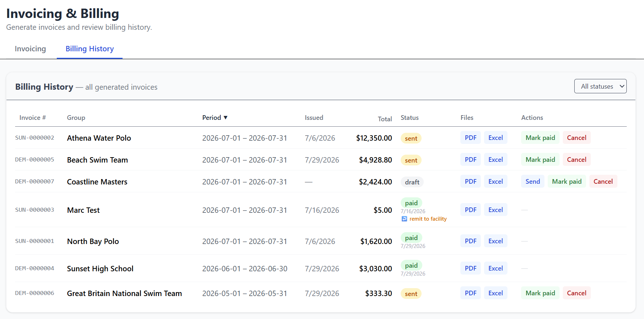Select invoice number DEM-0000004
Viewport: 644px width, 319px height.
34,268
